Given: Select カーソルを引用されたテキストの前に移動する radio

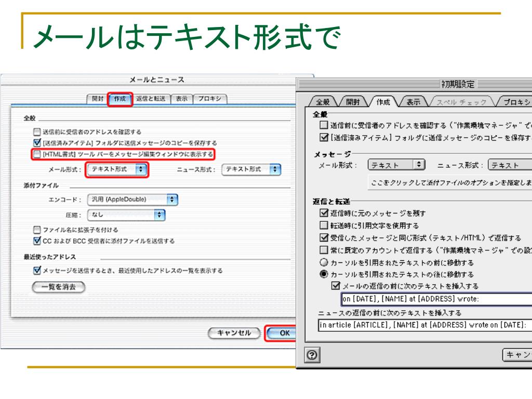Looking at the screenshot, I should coord(324,262).
